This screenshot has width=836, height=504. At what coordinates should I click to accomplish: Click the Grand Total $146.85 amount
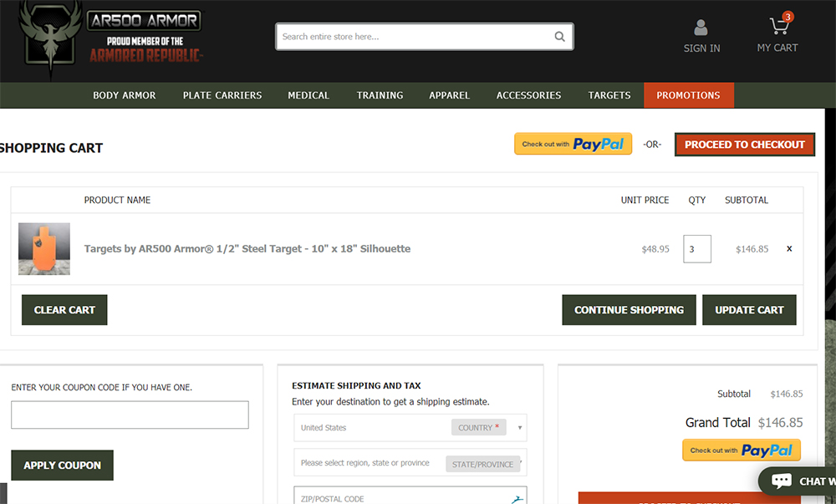(x=781, y=422)
